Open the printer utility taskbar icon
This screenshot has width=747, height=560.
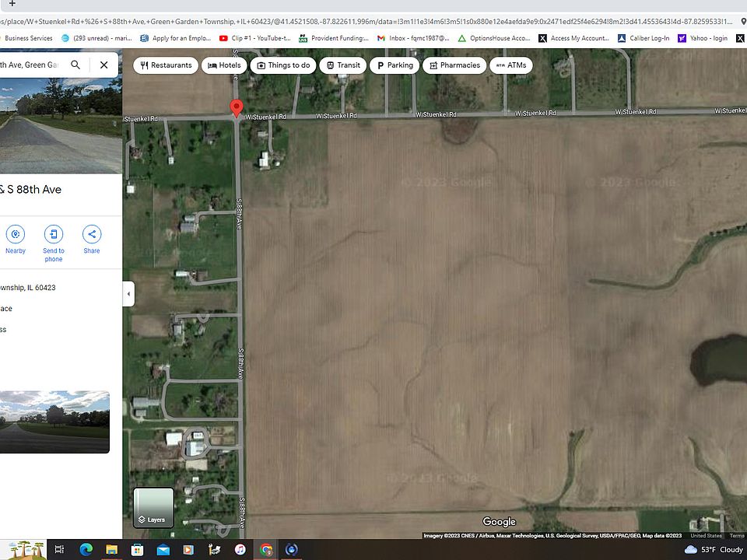[x=215, y=550]
